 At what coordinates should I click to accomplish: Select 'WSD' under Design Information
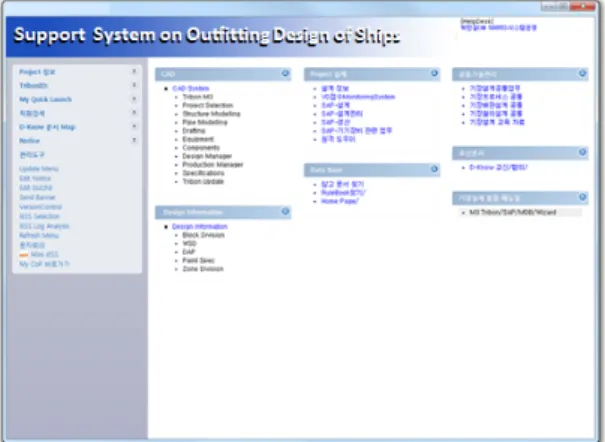coord(189,243)
